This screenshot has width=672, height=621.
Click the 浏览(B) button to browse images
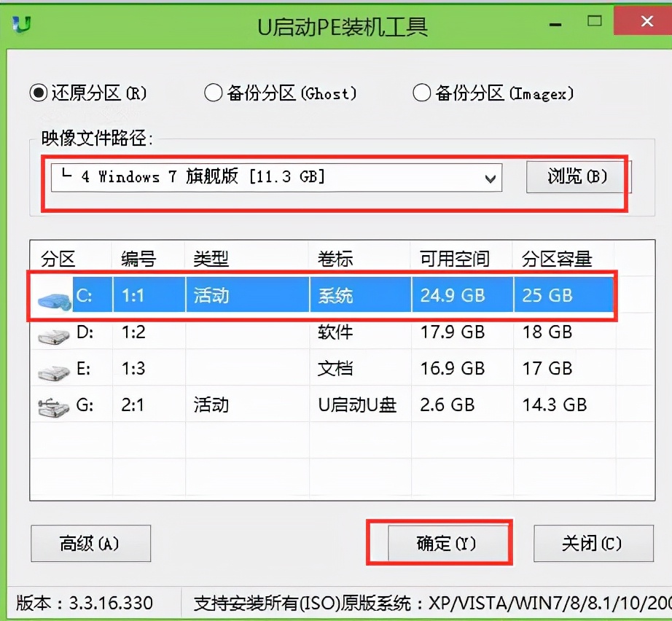[576, 177]
